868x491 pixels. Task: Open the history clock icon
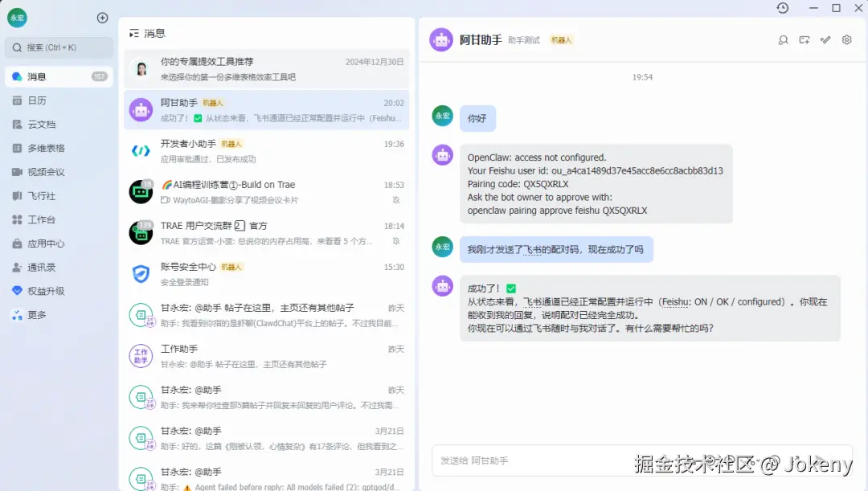click(x=782, y=8)
